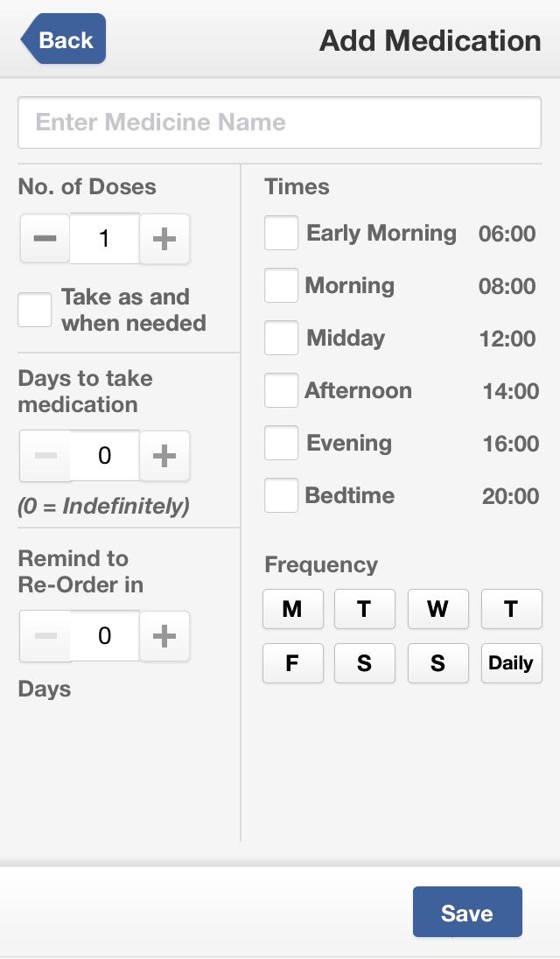Select Monday frequency button
560x959 pixels.
click(292, 609)
